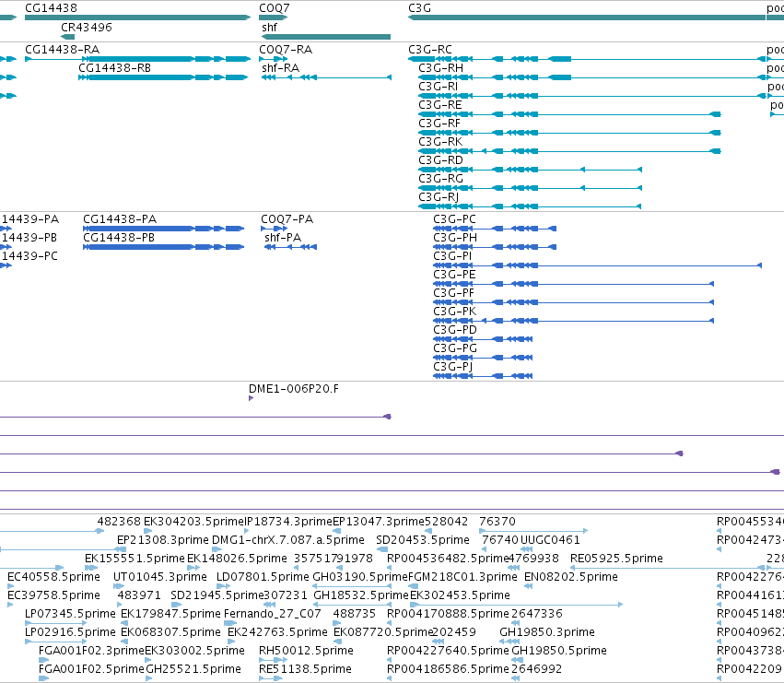784x683 pixels.
Task: Select EST EK304203.5prime label
Action: (x=194, y=522)
